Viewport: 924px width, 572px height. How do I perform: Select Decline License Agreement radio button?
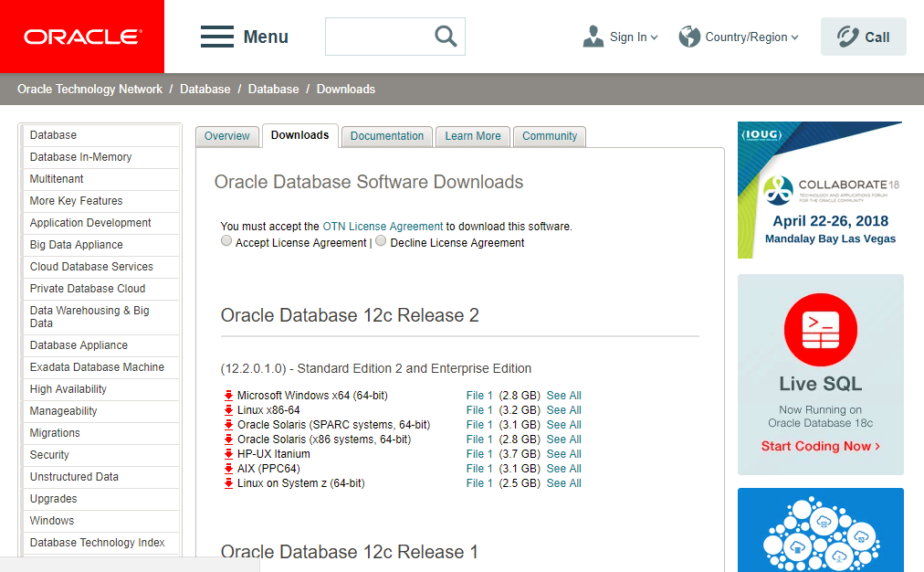point(381,240)
